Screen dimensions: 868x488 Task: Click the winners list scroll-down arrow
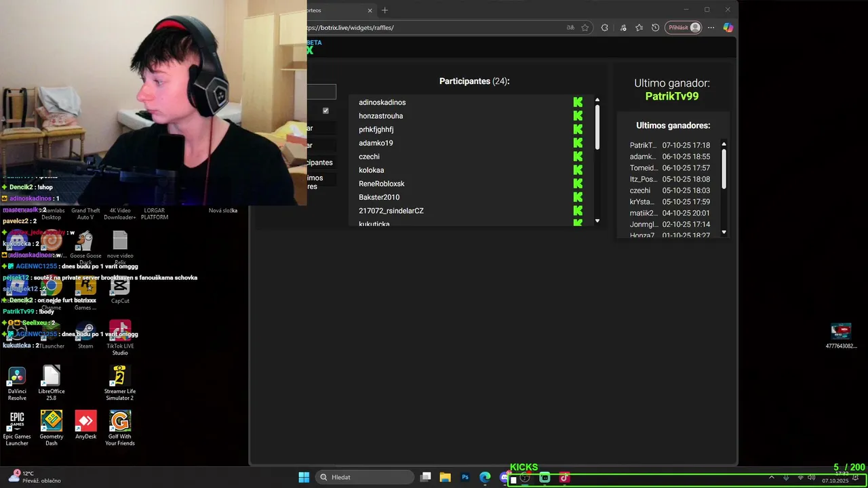coord(724,232)
